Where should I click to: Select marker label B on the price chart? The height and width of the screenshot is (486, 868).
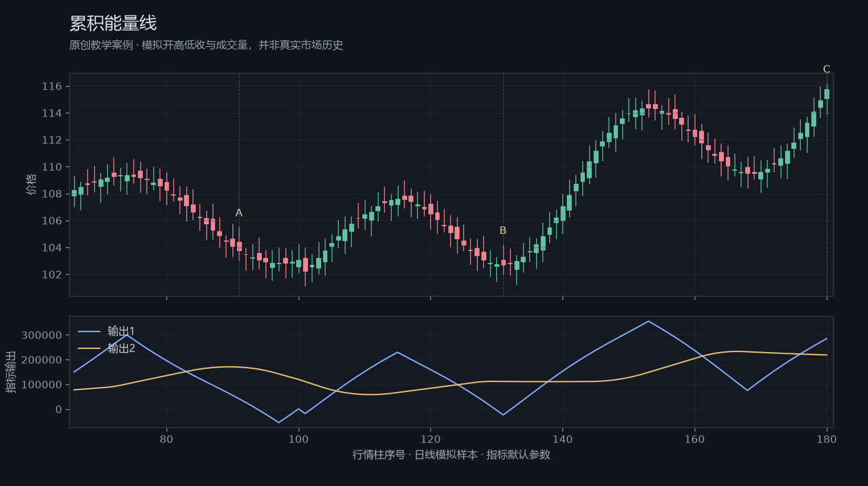click(x=503, y=231)
